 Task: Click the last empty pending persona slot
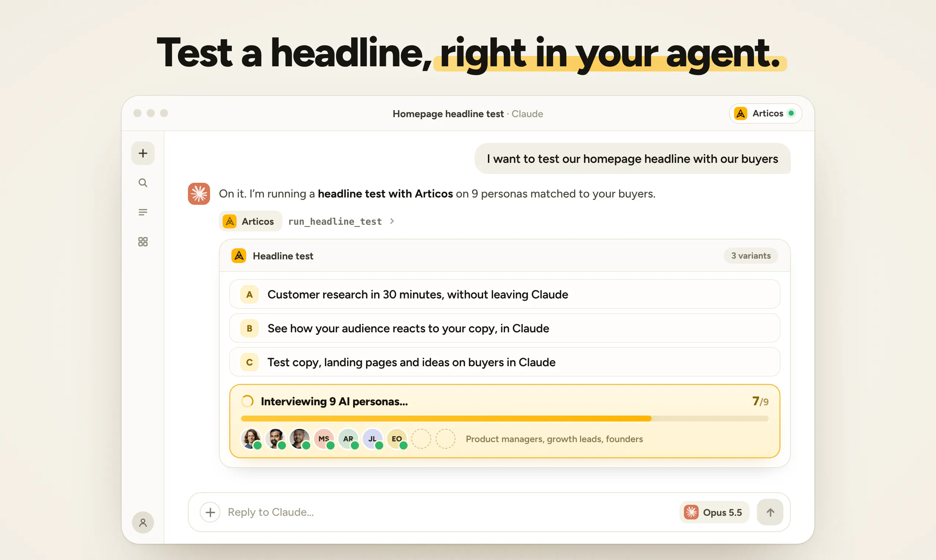click(446, 438)
